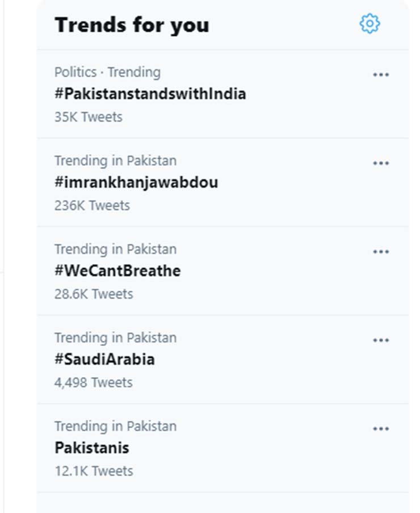
Task: Click "Trending in Pakistan" above #imrankhanjawabdou
Action: pos(115,161)
